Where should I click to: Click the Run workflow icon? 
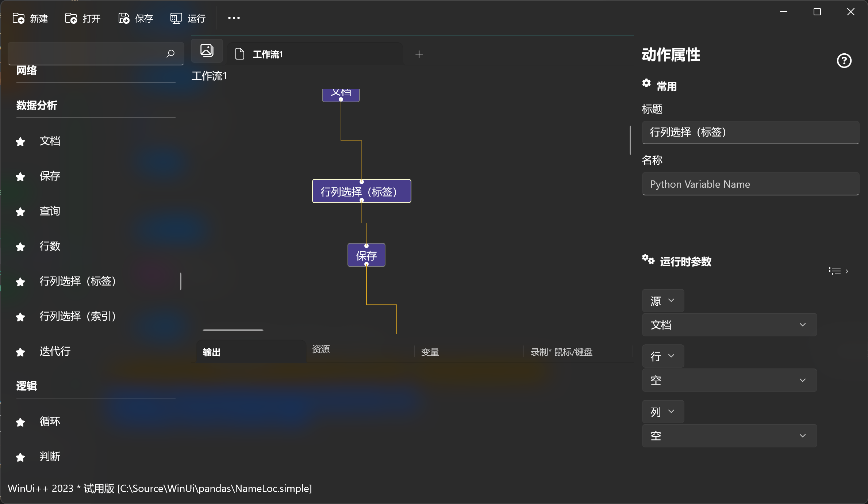coord(176,18)
